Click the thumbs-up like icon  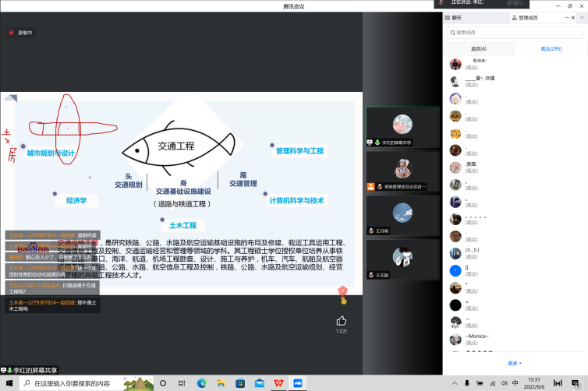coord(341,320)
